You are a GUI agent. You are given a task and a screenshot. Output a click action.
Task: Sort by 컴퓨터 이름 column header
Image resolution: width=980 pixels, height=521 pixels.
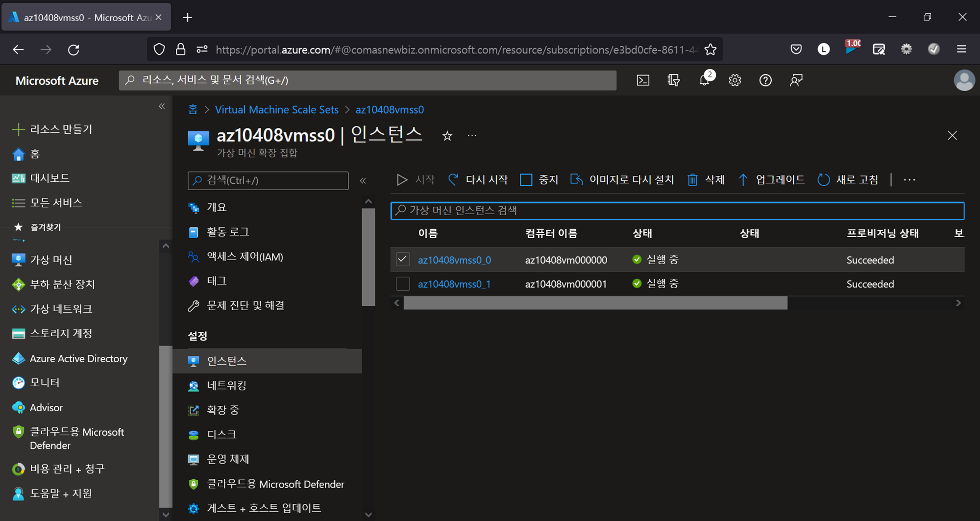(551, 234)
